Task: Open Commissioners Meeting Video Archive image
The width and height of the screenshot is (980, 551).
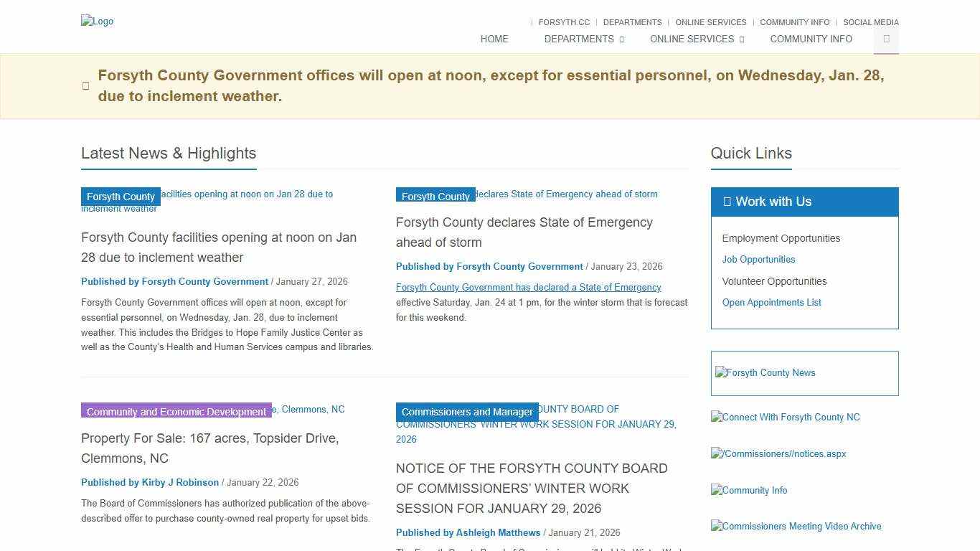Action: pos(796,527)
